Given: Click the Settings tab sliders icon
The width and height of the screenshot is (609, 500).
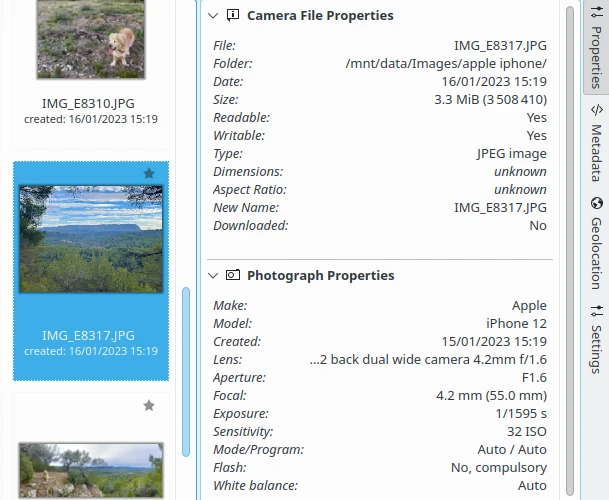Looking at the screenshot, I should [596, 310].
